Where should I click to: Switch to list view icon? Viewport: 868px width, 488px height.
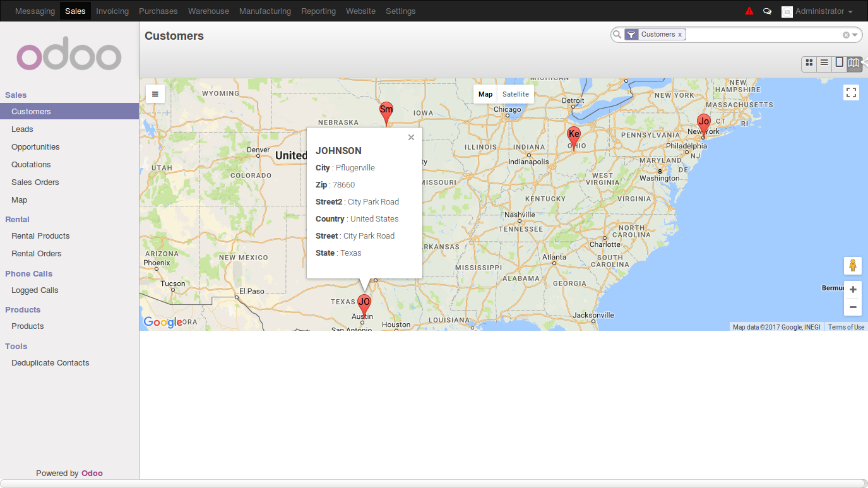pyautogui.click(x=824, y=63)
